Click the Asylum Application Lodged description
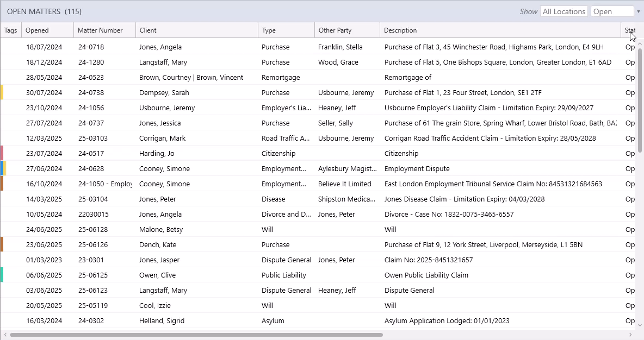Screen dimensions: 644x340 click(x=447, y=320)
